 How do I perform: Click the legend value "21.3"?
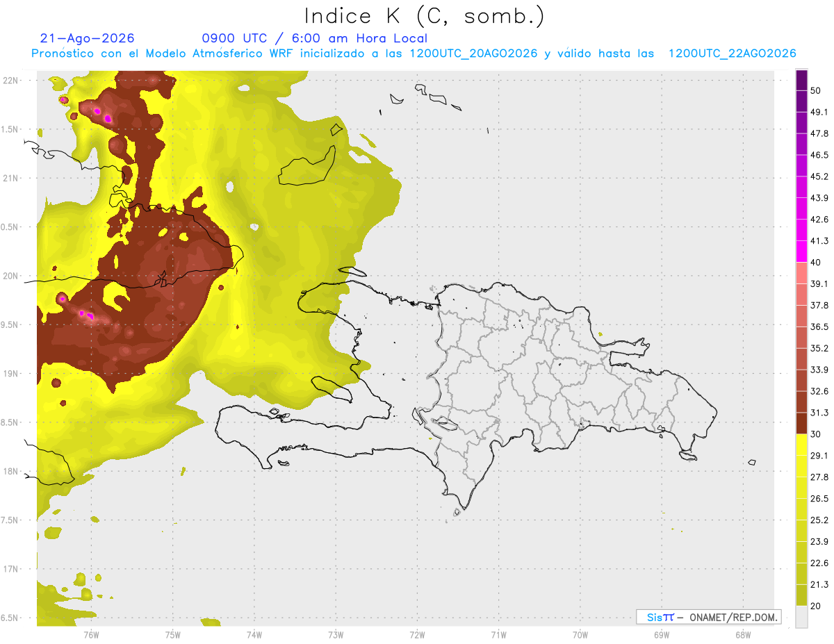[x=819, y=584]
